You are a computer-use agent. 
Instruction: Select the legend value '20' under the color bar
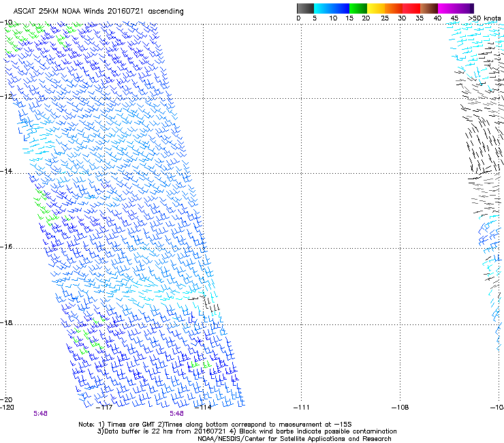click(366, 18)
